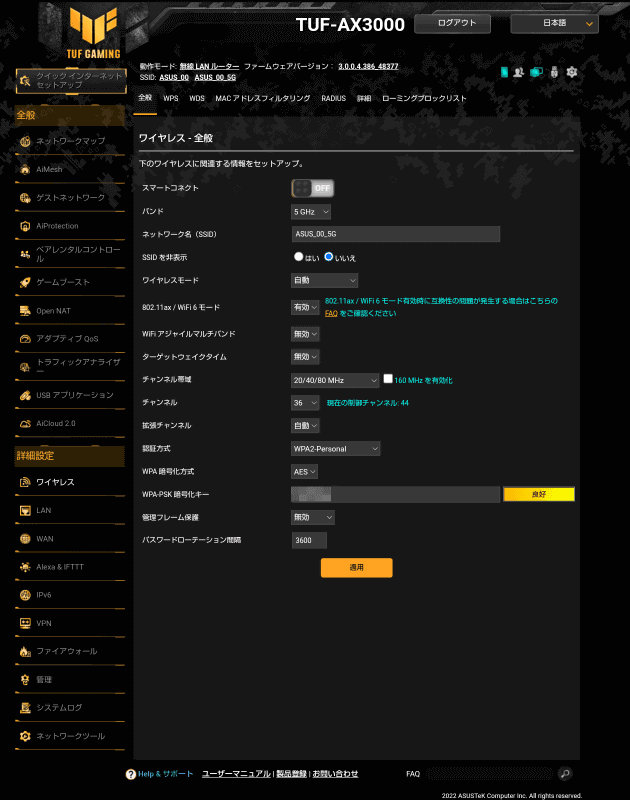Screen dimensions: 630x800
Task: Click the ネットワーク名 (SSID) input field
Action: 396,234
